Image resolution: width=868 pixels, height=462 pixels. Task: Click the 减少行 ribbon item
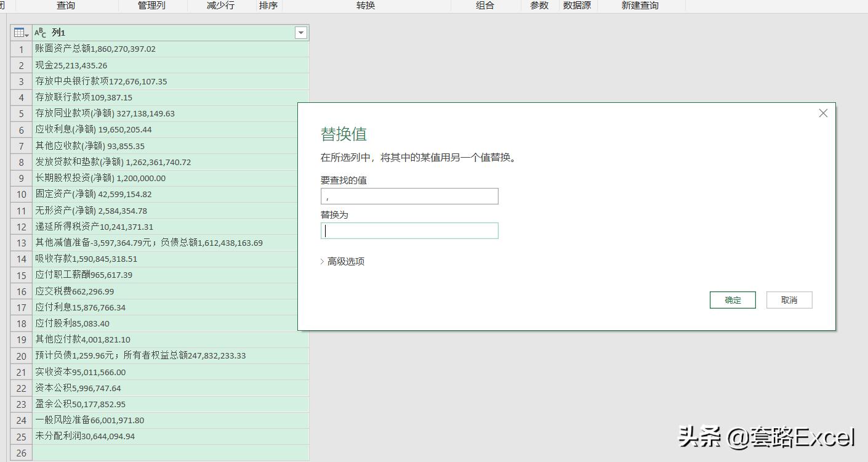pos(220,6)
